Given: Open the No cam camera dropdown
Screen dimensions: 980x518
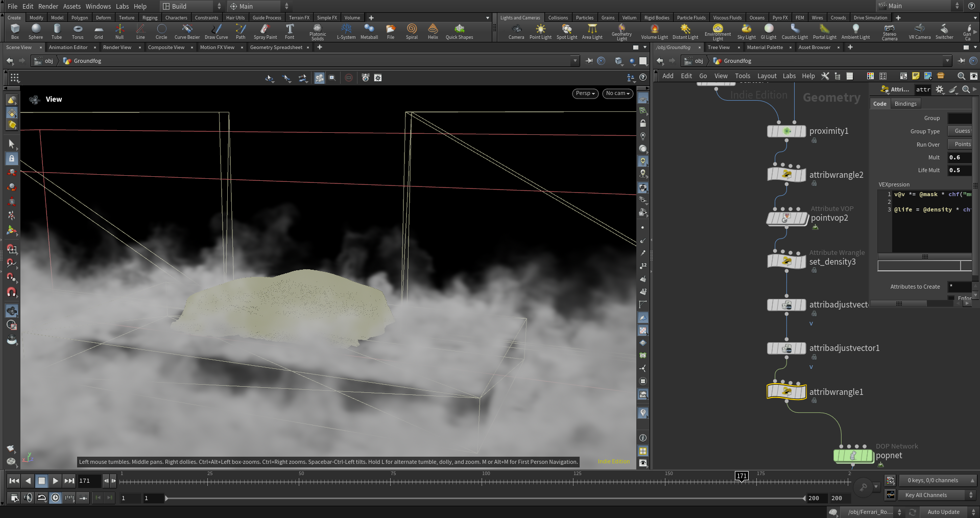Looking at the screenshot, I should pyautogui.click(x=617, y=93).
